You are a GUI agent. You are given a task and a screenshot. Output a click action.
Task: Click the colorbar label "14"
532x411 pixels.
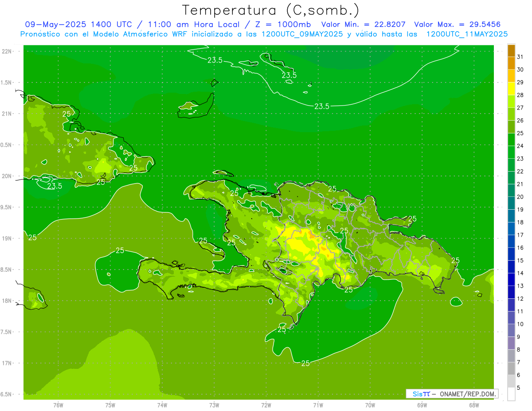(x=520, y=273)
